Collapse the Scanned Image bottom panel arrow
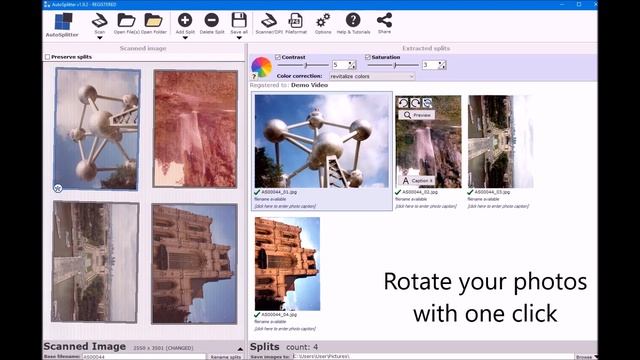This screenshot has width=640, height=360. [x=240, y=349]
